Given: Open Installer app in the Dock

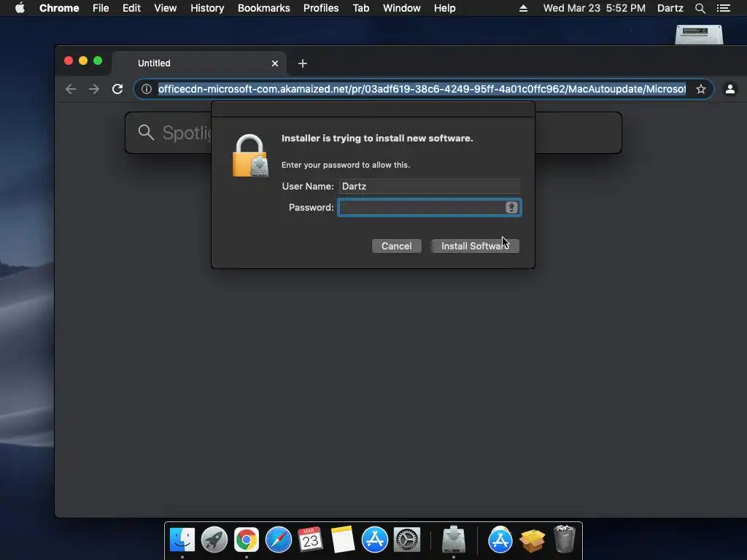Looking at the screenshot, I should point(454,539).
